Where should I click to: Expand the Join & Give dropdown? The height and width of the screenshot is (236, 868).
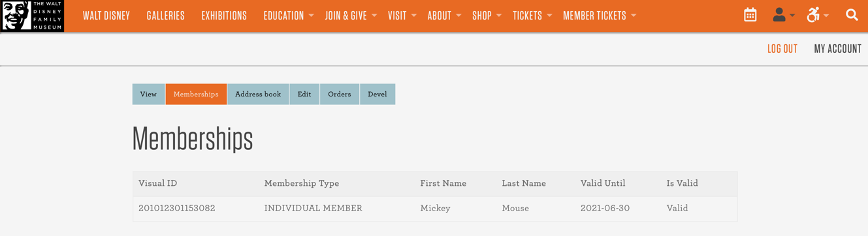(351, 16)
